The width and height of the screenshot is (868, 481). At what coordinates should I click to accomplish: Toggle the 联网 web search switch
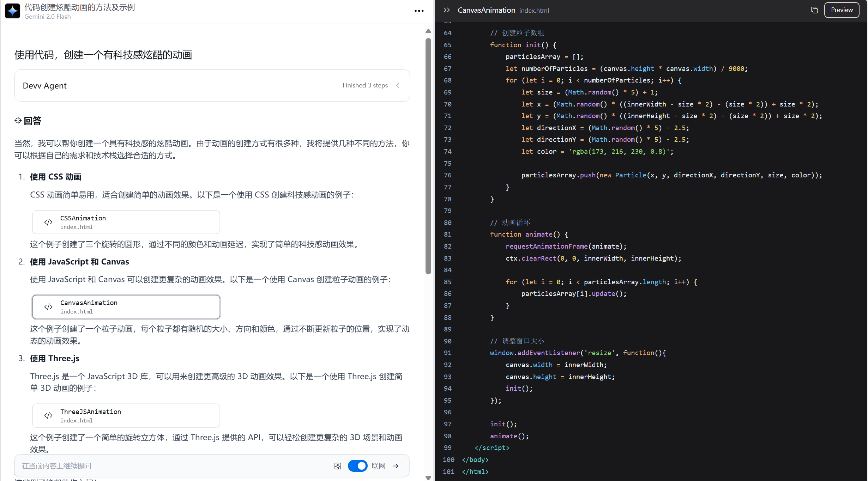coord(357,466)
